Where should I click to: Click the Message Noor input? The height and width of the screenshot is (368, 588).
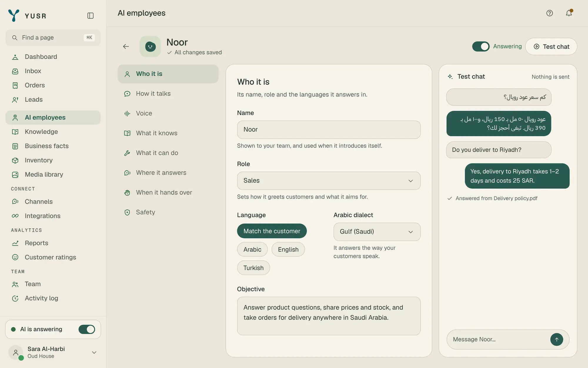(498, 339)
